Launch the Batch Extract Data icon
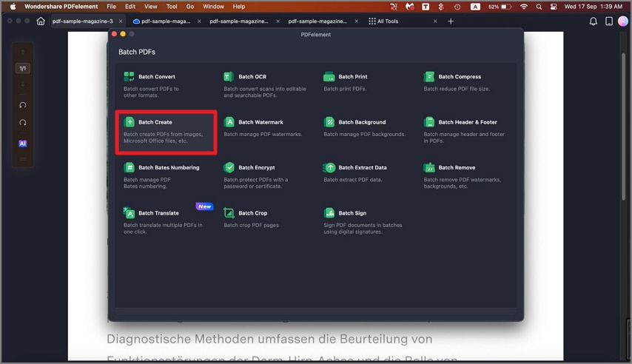The height and width of the screenshot is (364, 632). 329,167
